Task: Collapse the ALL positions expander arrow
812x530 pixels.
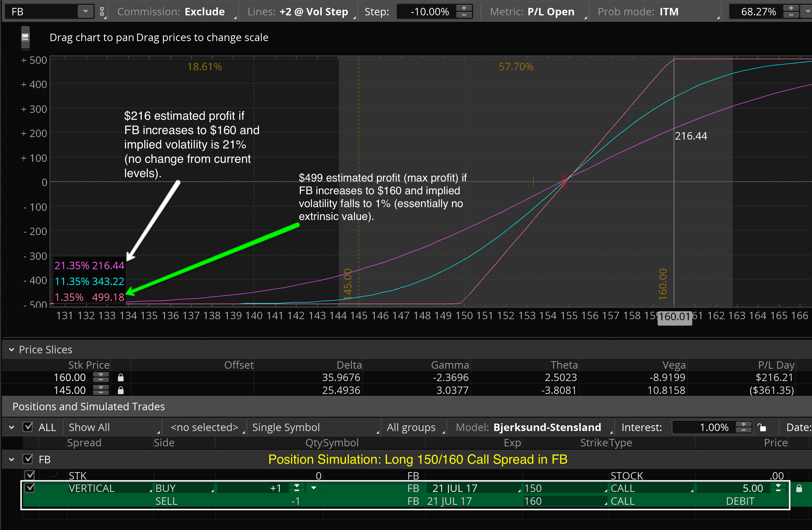Action: click(12, 427)
